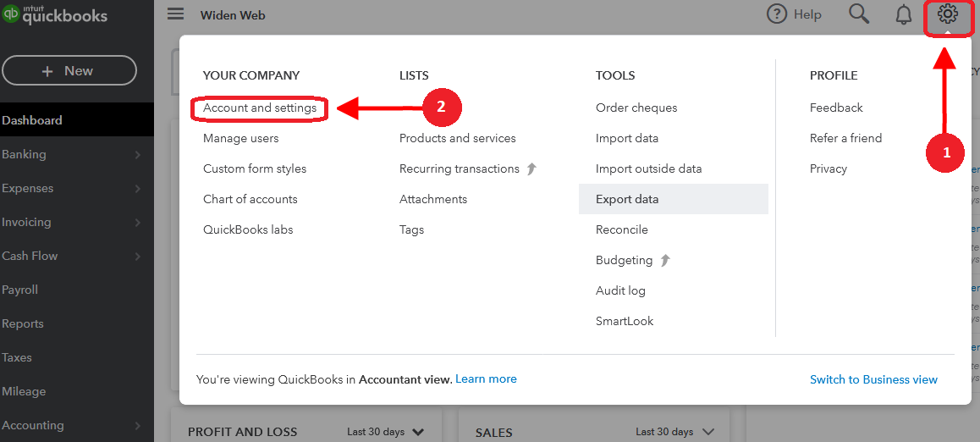The width and height of the screenshot is (980, 442).
Task: Click Switch to Business view link
Action: point(873,379)
